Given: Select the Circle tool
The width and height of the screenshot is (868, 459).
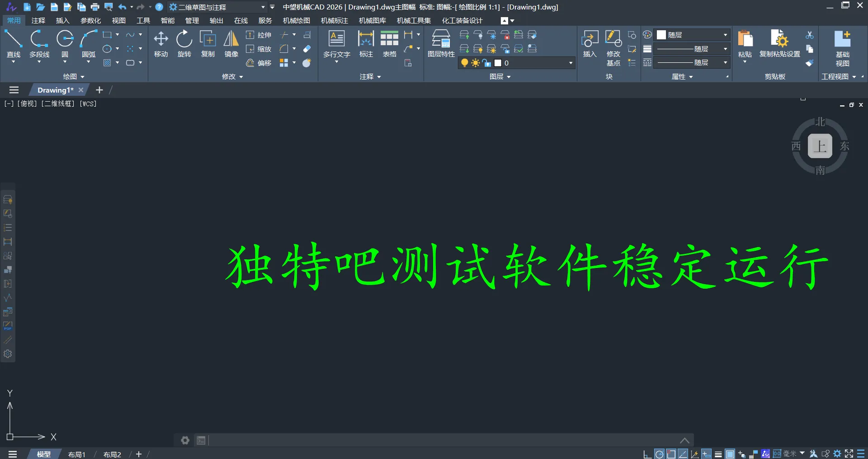Looking at the screenshot, I should [x=64, y=43].
